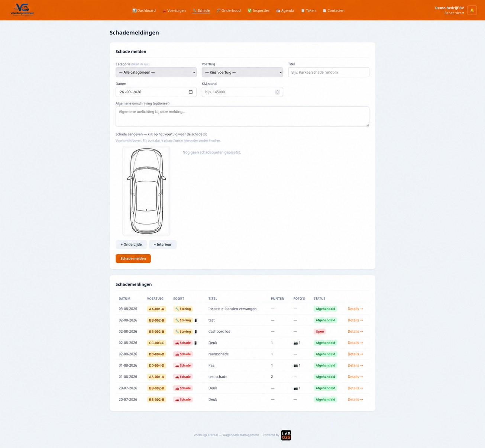Click the camera photo icon in the 'Paal' row

point(296,365)
